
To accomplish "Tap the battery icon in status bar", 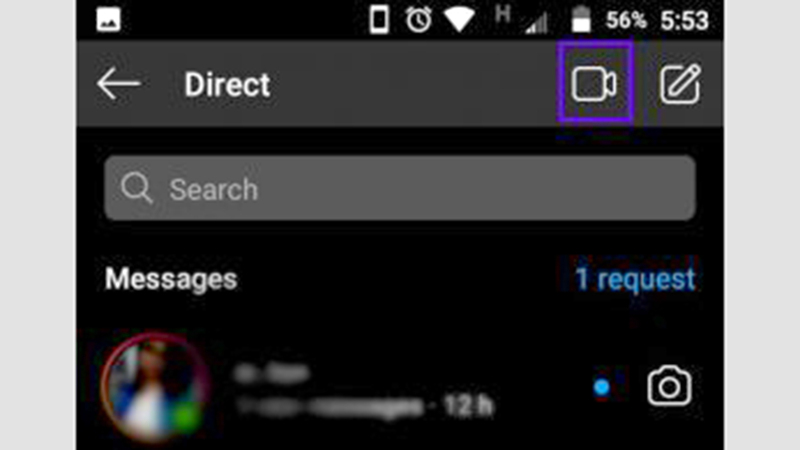I will click(581, 20).
